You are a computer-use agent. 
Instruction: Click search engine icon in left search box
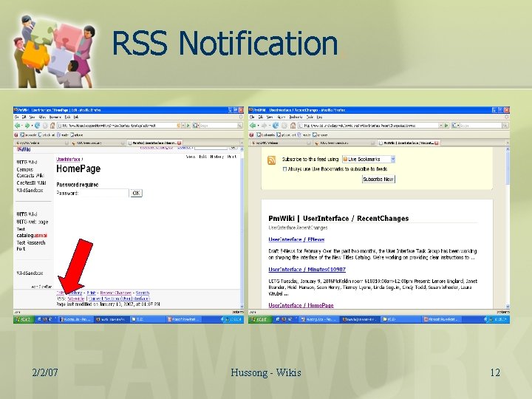[x=195, y=126]
